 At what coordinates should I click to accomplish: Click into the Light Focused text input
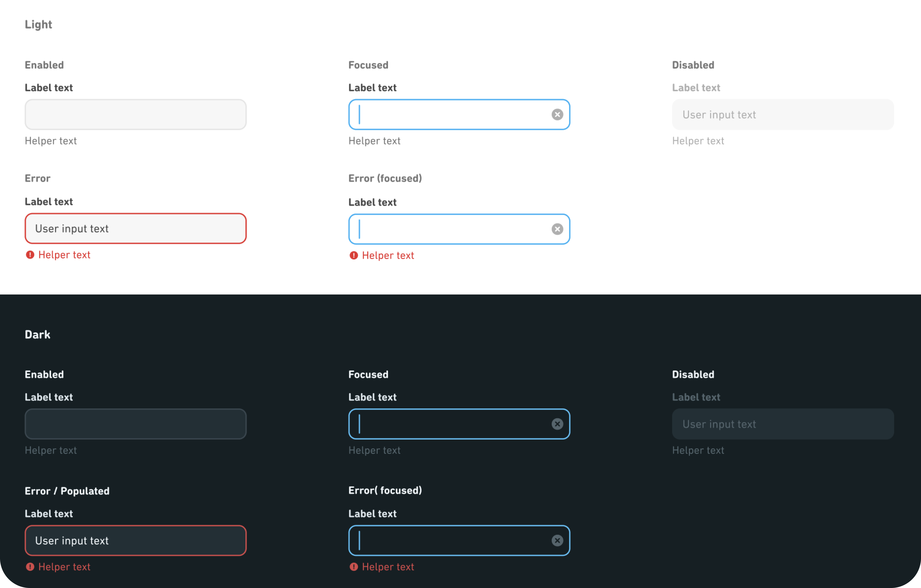(x=459, y=114)
